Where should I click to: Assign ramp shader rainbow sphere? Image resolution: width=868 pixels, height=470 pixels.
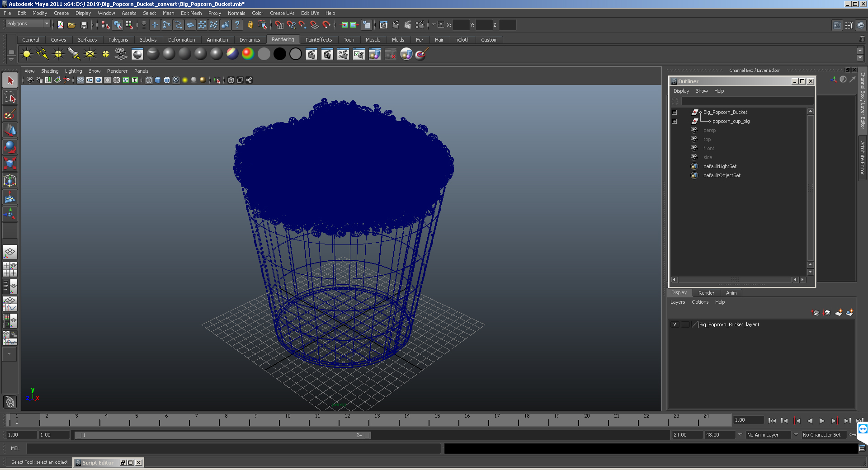pos(248,54)
